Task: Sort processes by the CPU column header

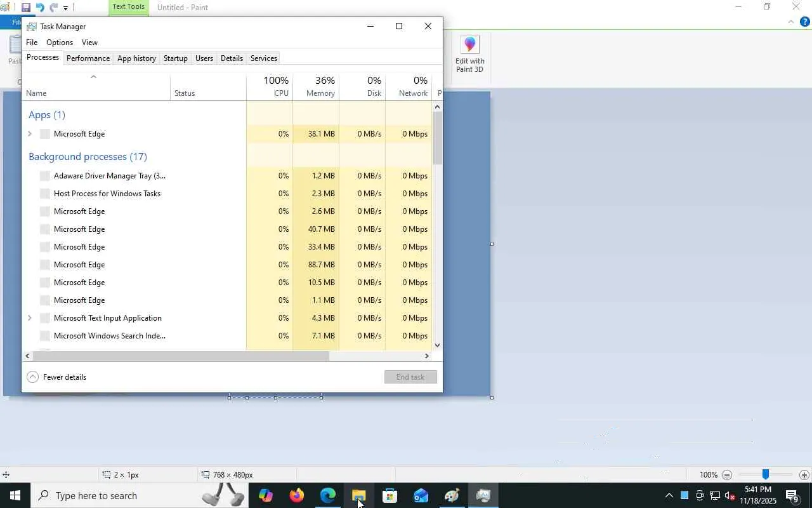Action: [x=270, y=87]
